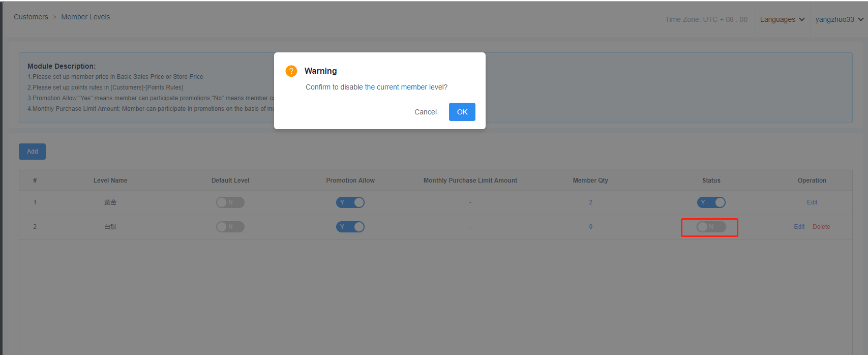Viewport: 868px width, 355px height.
Task: Toggle Promotion Allow for 黃金 row
Action: point(350,202)
